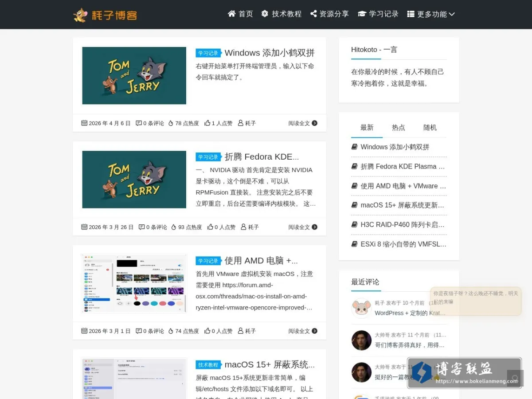Open sidebar link 折腾 Fedora KDE Plasma

[403, 167]
